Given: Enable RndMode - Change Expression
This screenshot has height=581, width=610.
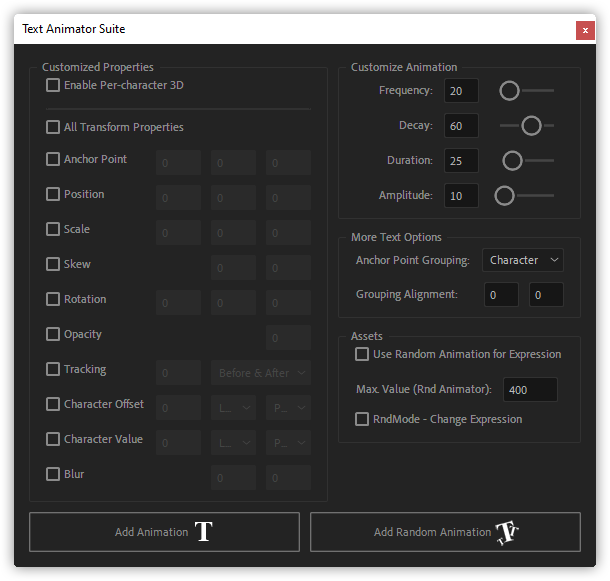Looking at the screenshot, I should (x=362, y=419).
